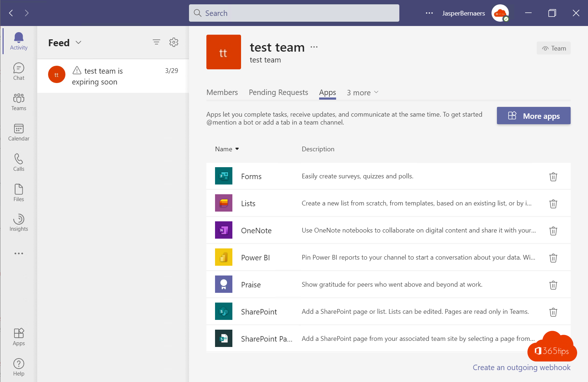Open feed settings gear
The width and height of the screenshot is (588, 382).
tap(174, 42)
